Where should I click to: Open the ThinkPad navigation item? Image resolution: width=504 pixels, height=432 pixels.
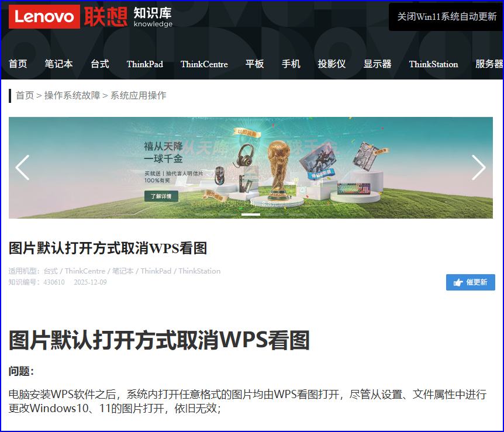point(144,64)
